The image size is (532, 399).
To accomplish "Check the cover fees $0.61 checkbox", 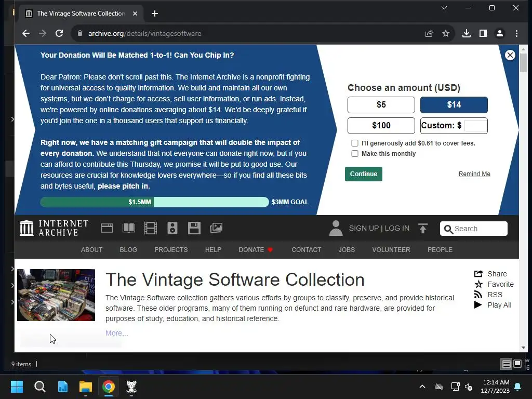I will click(x=355, y=143).
